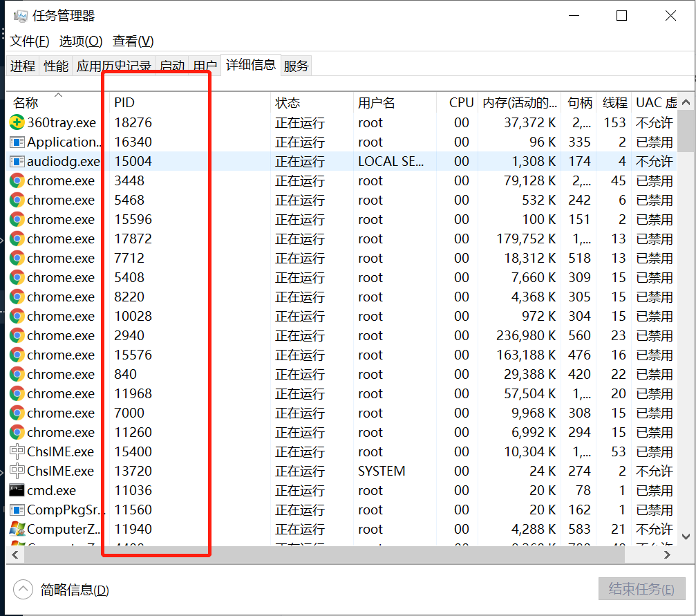Viewport: 696px width, 616px height.
Task: Click the 结束任务(E) button
Action: coord(641,589)
